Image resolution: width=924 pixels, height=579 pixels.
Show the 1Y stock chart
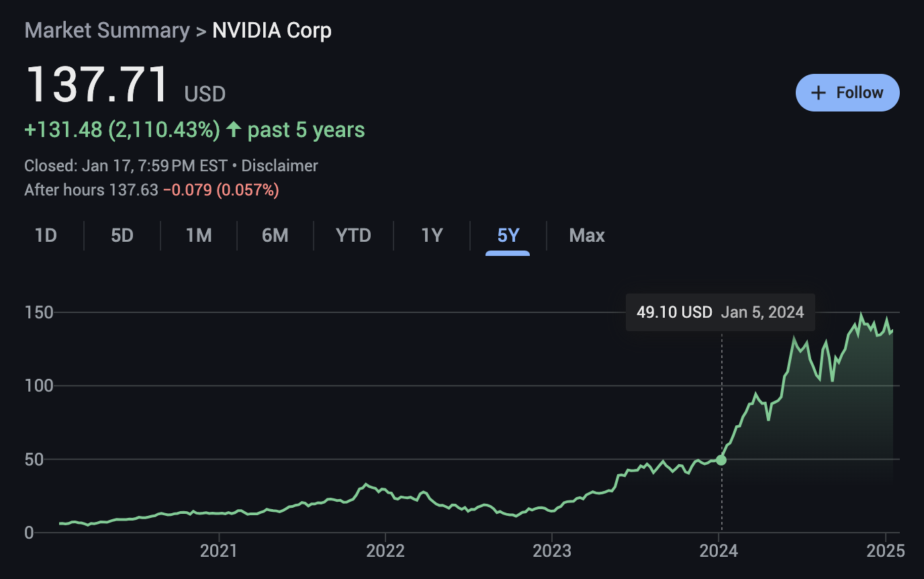[x=432, y=235]
